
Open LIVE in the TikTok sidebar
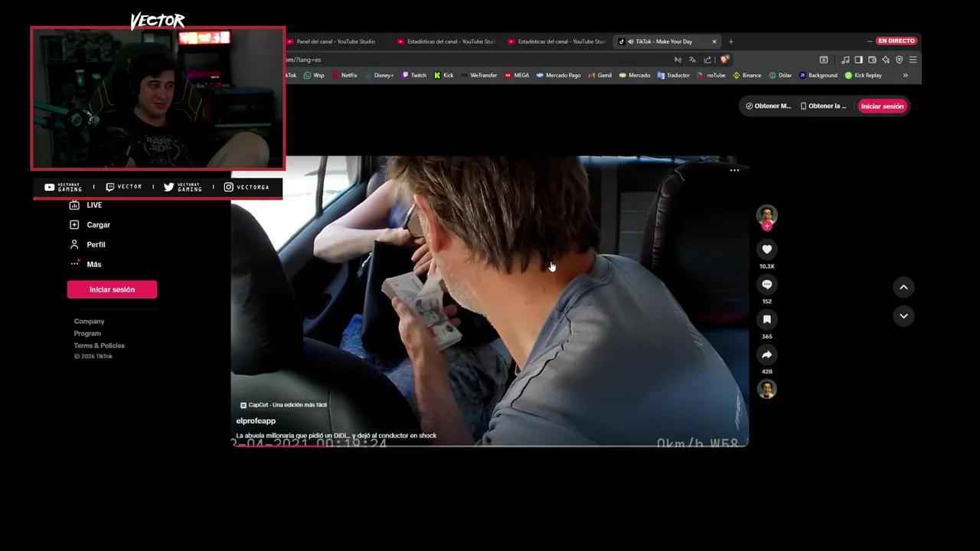pos(86,205)
